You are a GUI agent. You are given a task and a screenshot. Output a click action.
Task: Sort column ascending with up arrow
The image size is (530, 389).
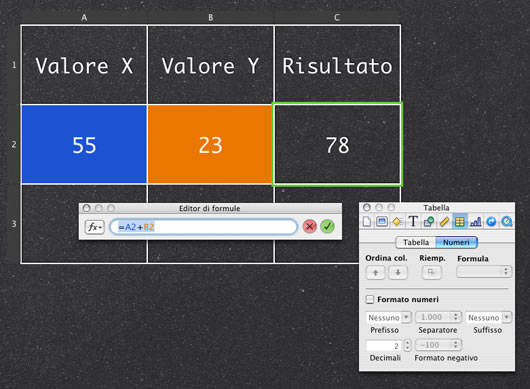pos(375,272)
